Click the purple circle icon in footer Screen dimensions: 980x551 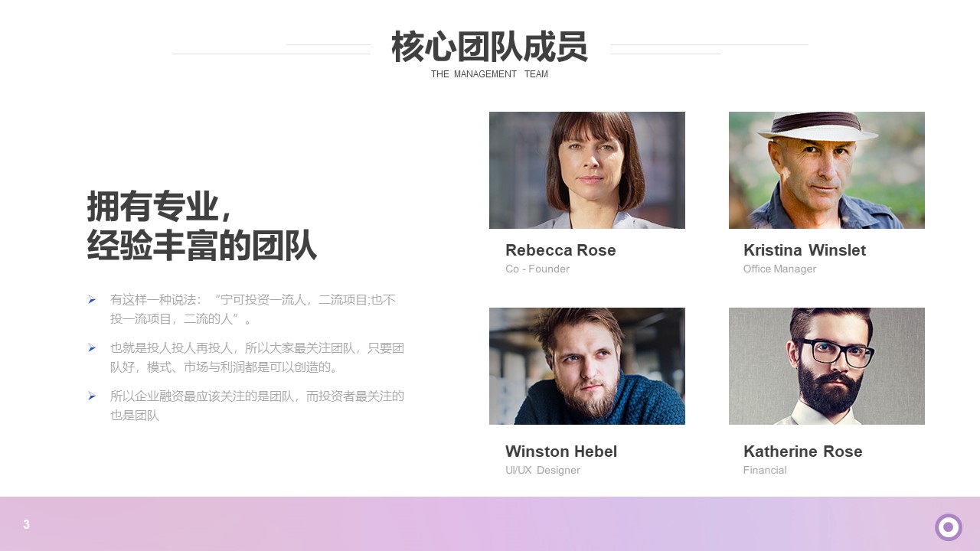[948, 527]
